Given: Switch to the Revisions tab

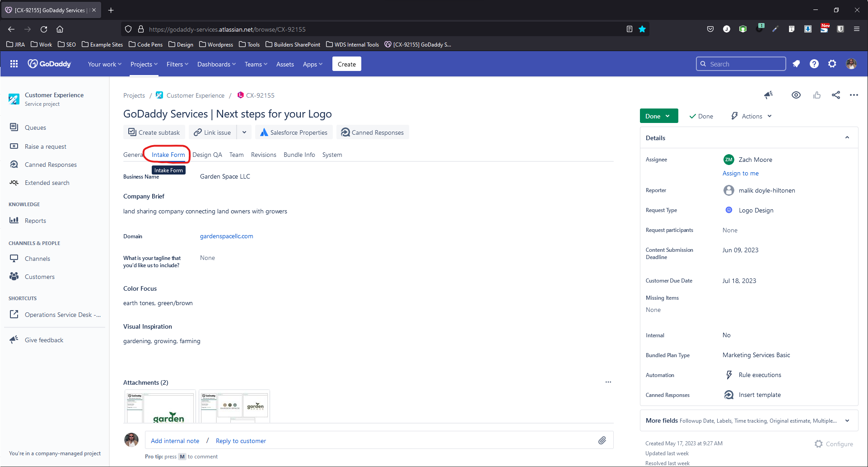Looking at the screenshot, I should (x=264, y=155).
